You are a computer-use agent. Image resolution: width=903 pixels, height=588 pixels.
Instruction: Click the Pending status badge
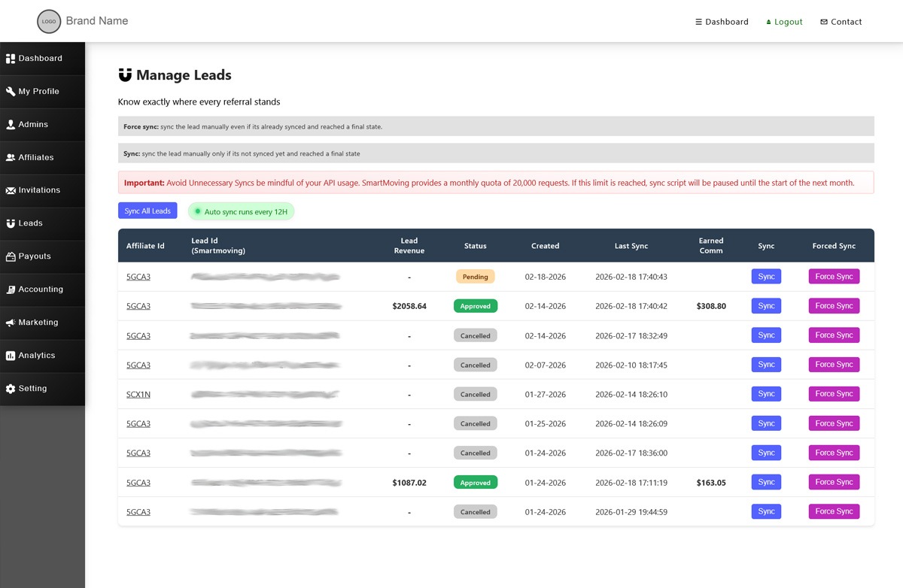[475, 276]
